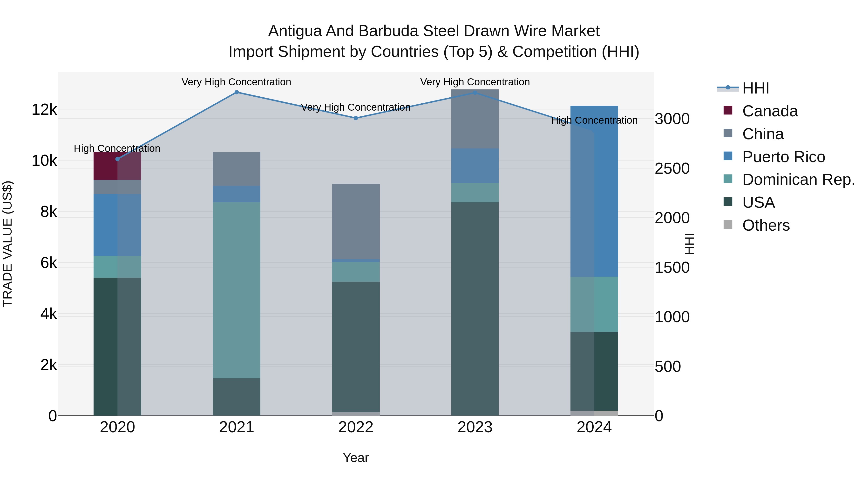Click the 'Year' x-axis title
Image resolution: width=868 pixels, height=488 pixels.
coord(356,458)
